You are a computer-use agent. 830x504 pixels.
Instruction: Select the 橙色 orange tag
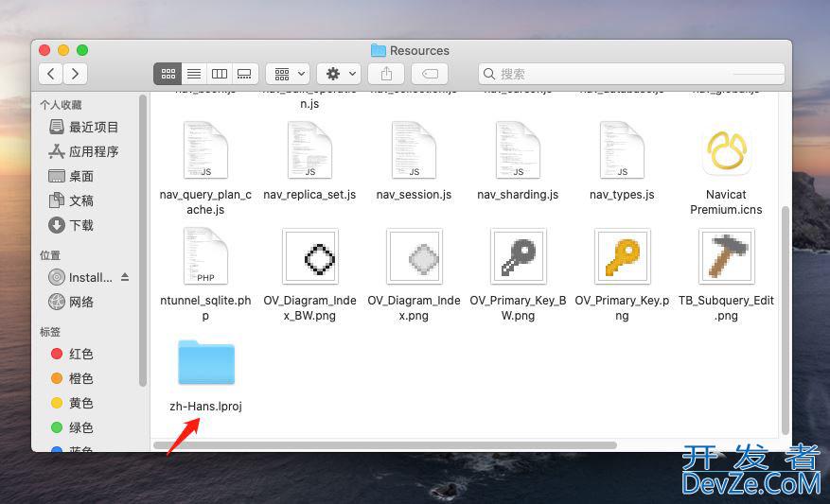click(72, 378)
